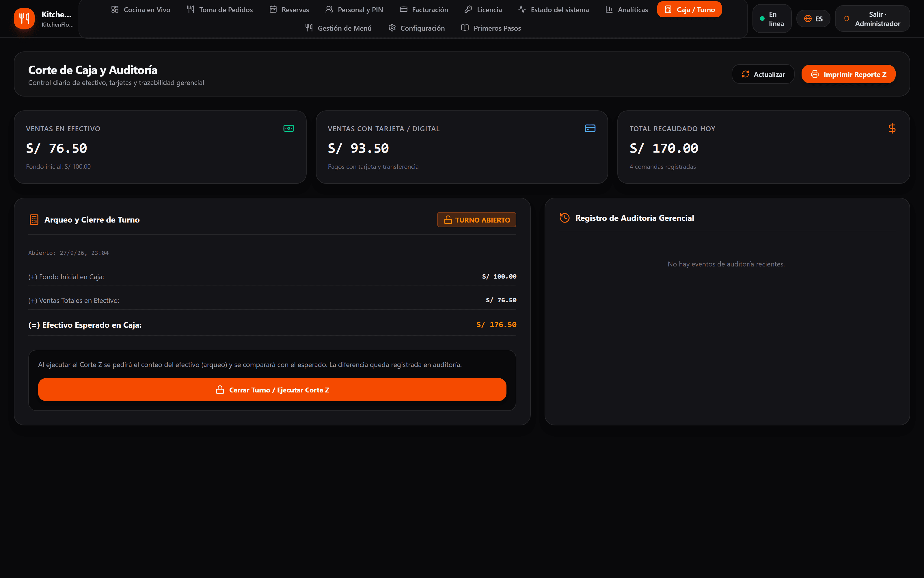Click the blue credit card icon
Image resolution: width=924 pixels, height=578 pixels.
(x=590, y=128)
